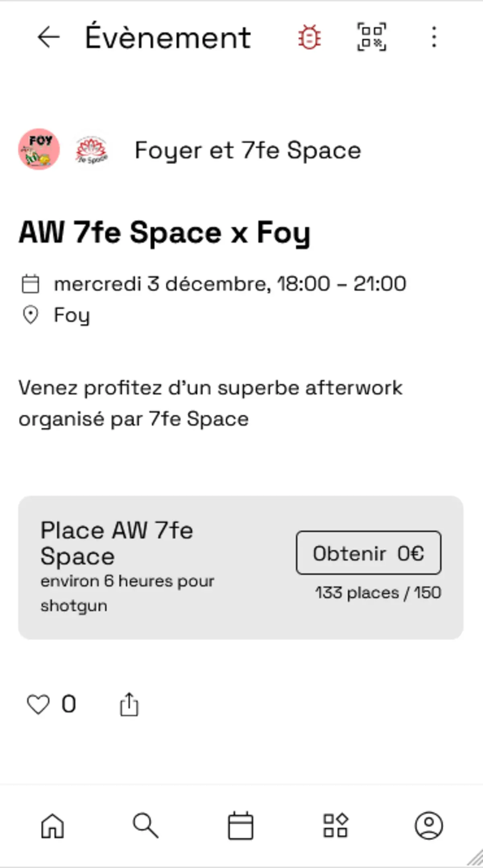The height and width of the screenshot is (868, 483).
Task: Go back using the arrow icon
Action: click(48, 37)
